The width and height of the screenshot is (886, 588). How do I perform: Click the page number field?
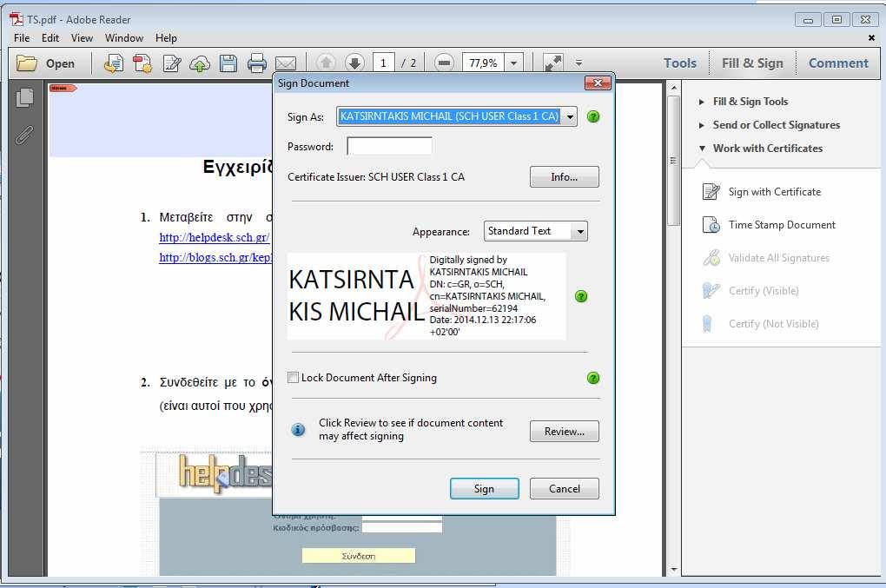pos(383,63)
